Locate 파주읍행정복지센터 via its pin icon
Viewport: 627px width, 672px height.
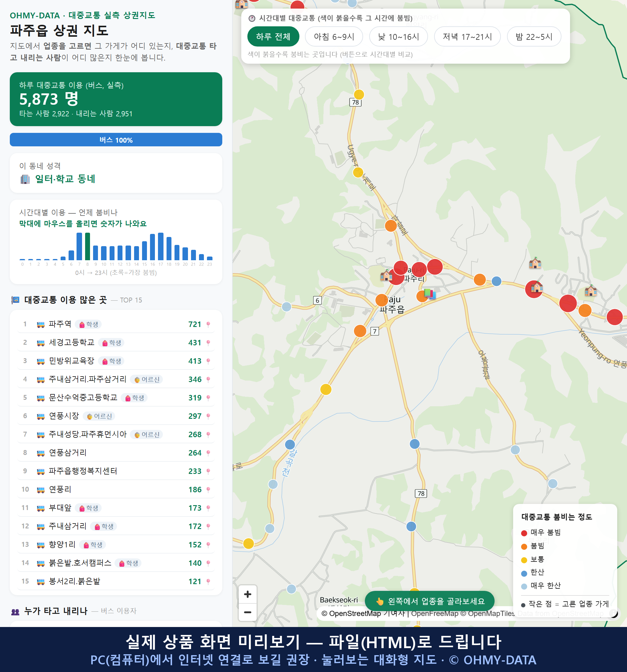(208, 471)
